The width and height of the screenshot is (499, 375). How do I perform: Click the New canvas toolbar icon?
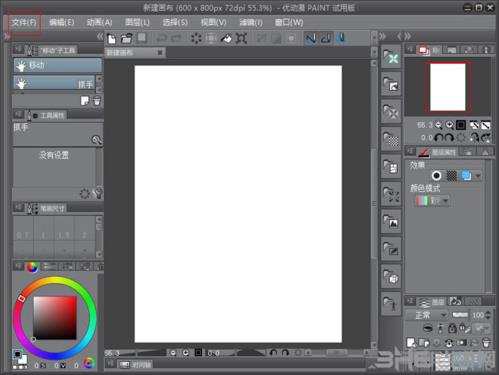[x=112, y=39]
